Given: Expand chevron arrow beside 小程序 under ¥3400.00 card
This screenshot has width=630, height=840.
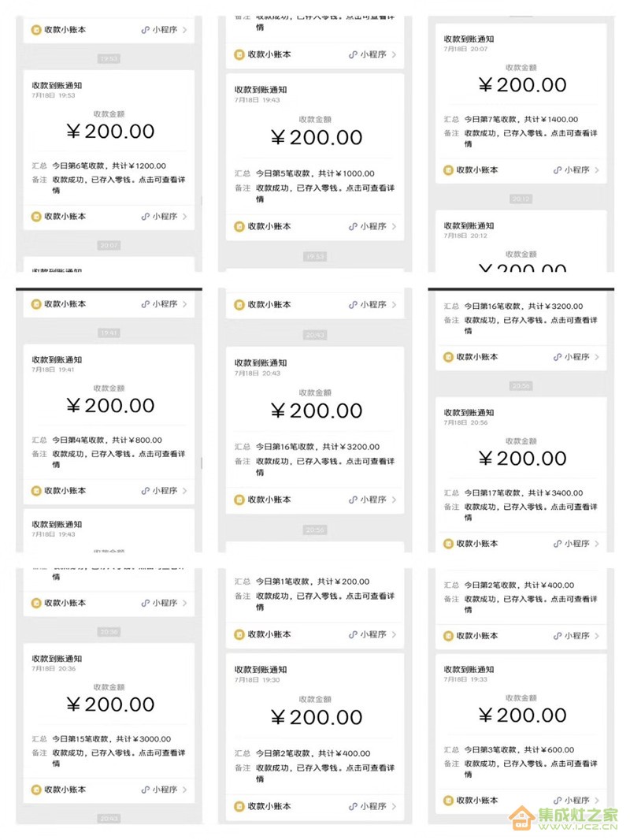Looking at the screenshot, I should click(597, 544).
